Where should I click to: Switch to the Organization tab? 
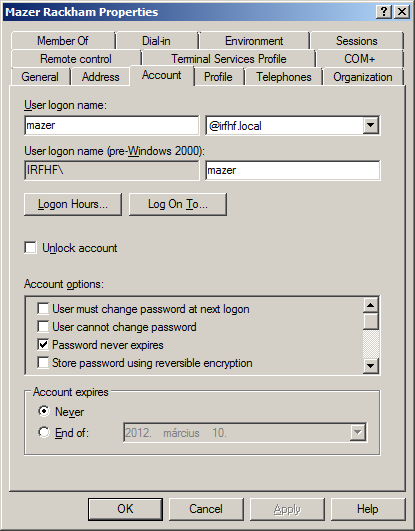362,77
